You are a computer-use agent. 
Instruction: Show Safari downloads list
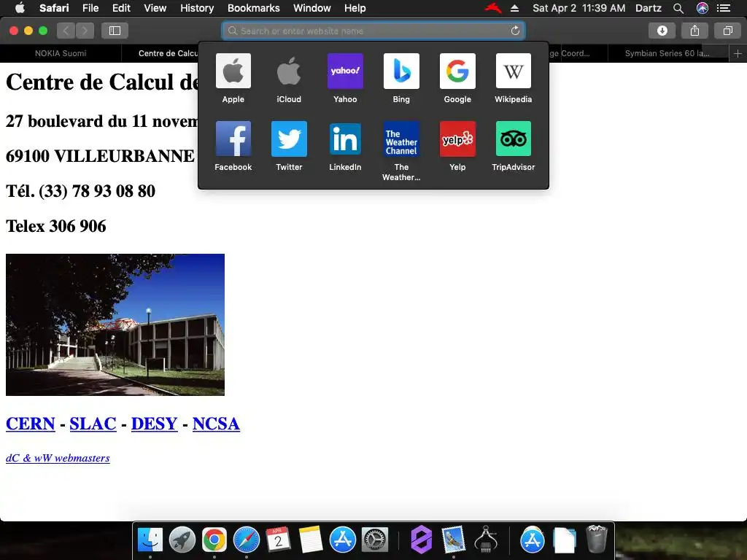(662, 31)
